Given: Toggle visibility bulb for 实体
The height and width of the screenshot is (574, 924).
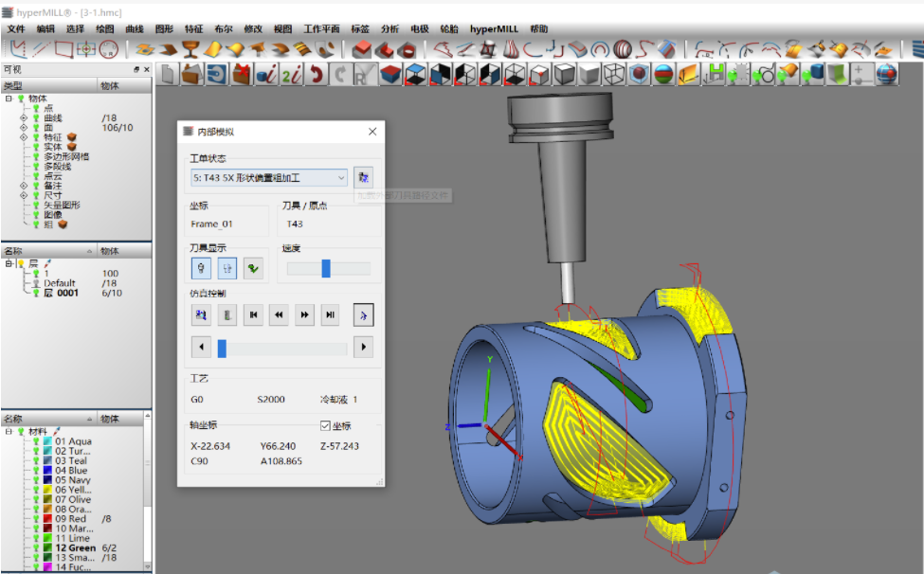Looking at the screenshot, I should [x=37, y=147].
